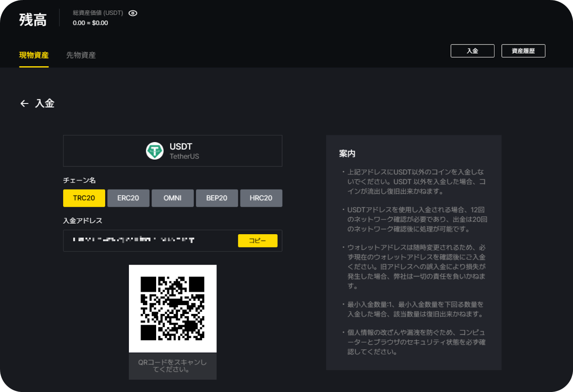Toggle balance visibility eye icon

(133, 13)
